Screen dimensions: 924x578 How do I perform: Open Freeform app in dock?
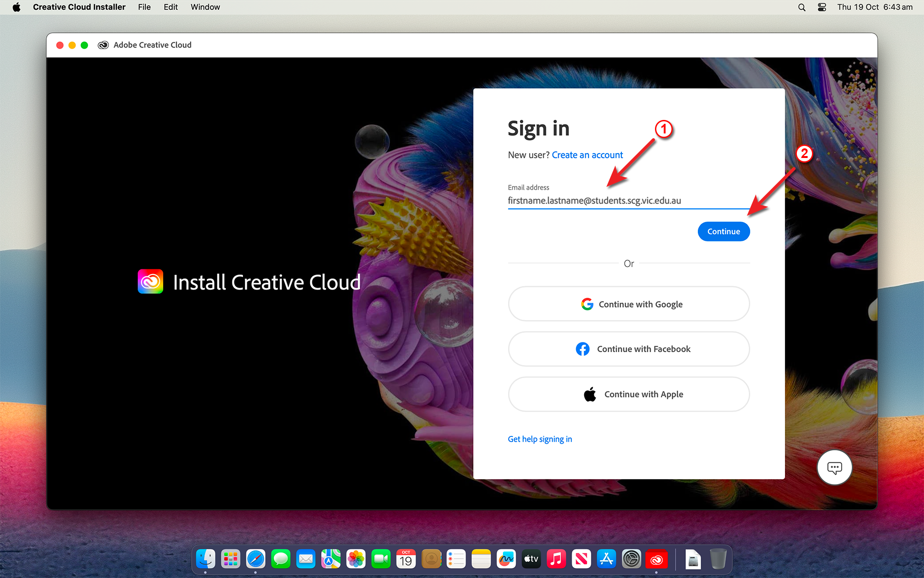tap(506, 559)
